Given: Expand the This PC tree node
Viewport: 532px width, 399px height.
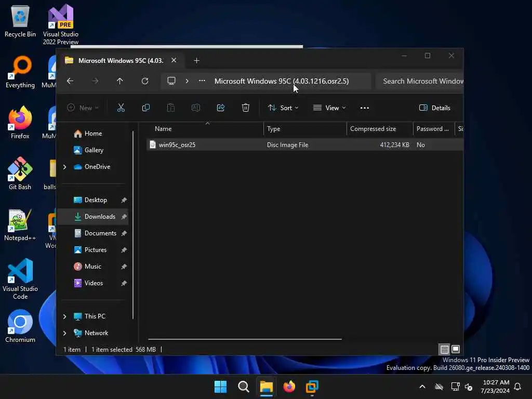Looking at the screenshot, I should pyautogui.click(x=64, y=316).
